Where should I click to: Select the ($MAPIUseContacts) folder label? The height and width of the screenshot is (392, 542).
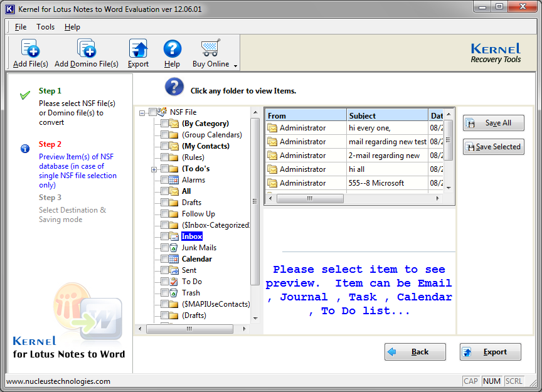216,304
